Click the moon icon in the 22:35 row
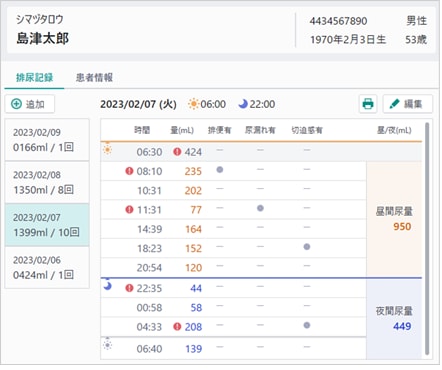442x370 pixels. pyautogui.click(x=107, y=285)
